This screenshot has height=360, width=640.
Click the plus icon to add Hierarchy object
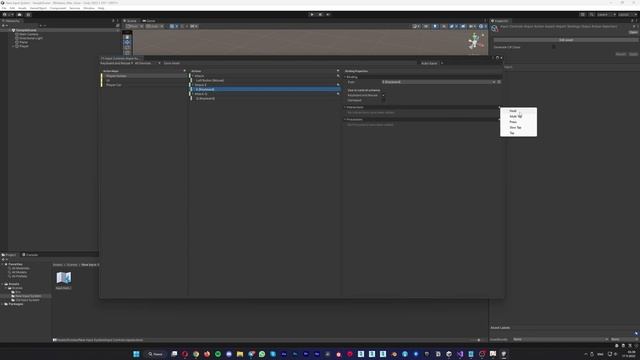pos(4,25)
